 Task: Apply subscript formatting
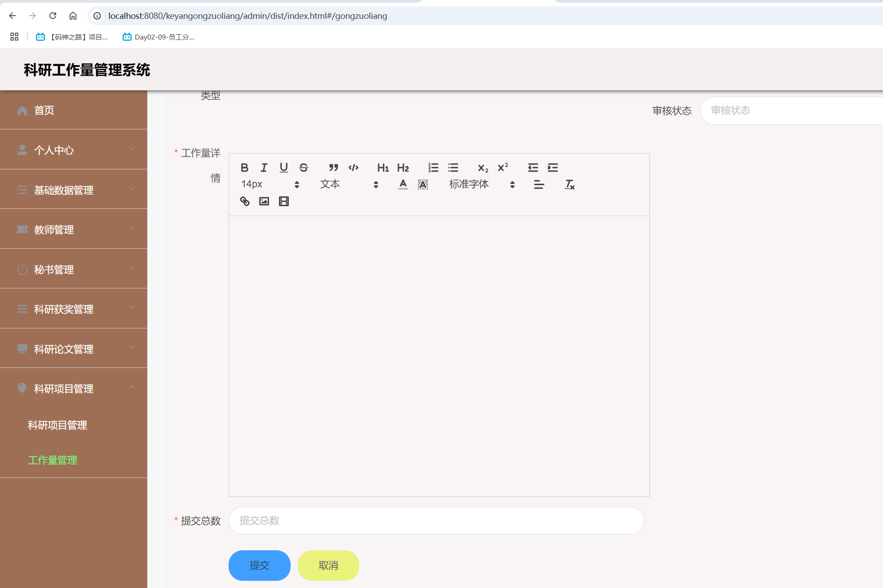click(x=483, y=168)
